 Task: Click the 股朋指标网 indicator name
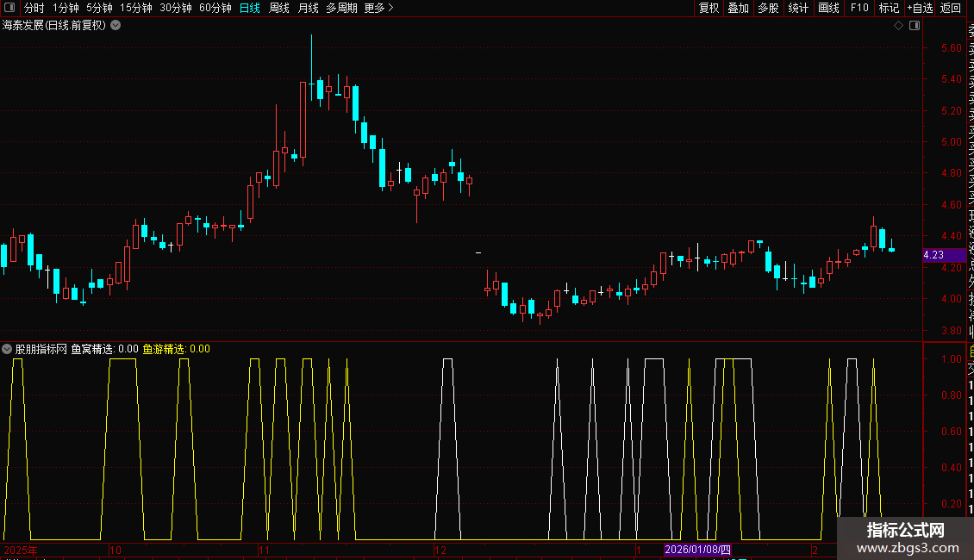[x=41, y=350]
